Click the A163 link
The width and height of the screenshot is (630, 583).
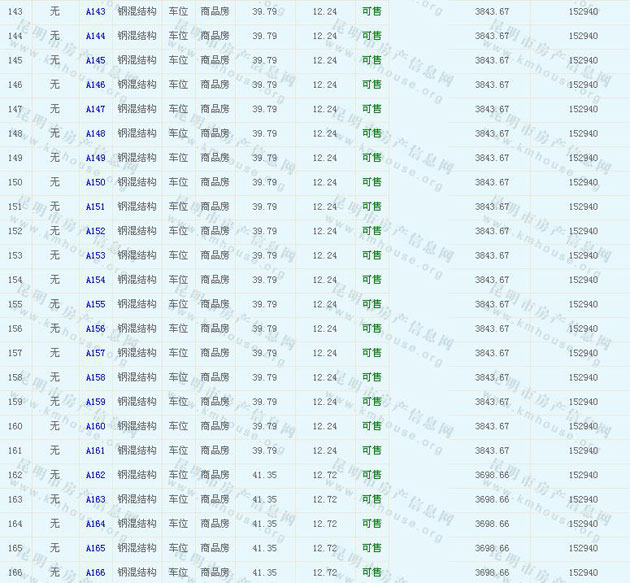pos(95,500)
